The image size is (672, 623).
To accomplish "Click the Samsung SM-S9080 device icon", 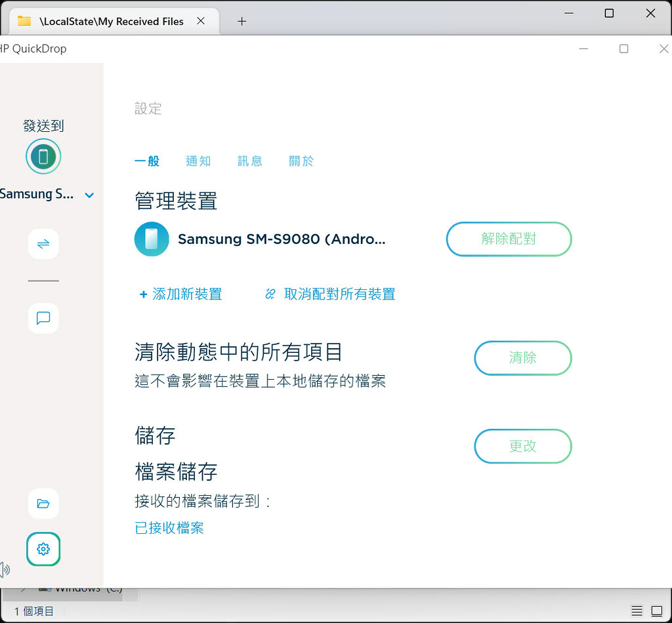I will [152, 239].
